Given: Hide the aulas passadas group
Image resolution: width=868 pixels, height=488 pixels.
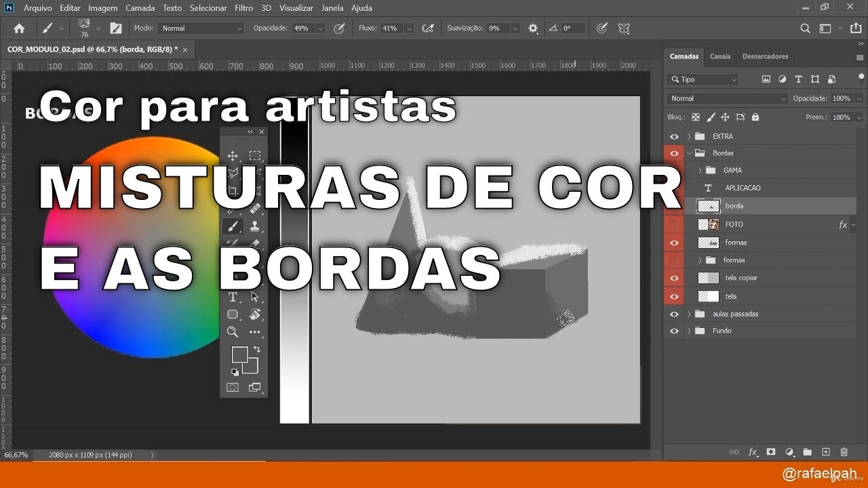Looking at the screenshot, I should 674,314.
